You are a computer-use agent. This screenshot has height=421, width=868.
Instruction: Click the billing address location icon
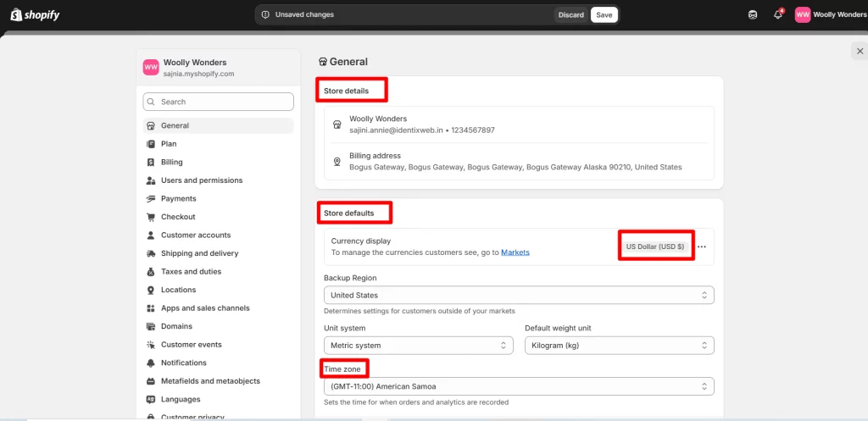pyautogui.click(x=337, y=162)
